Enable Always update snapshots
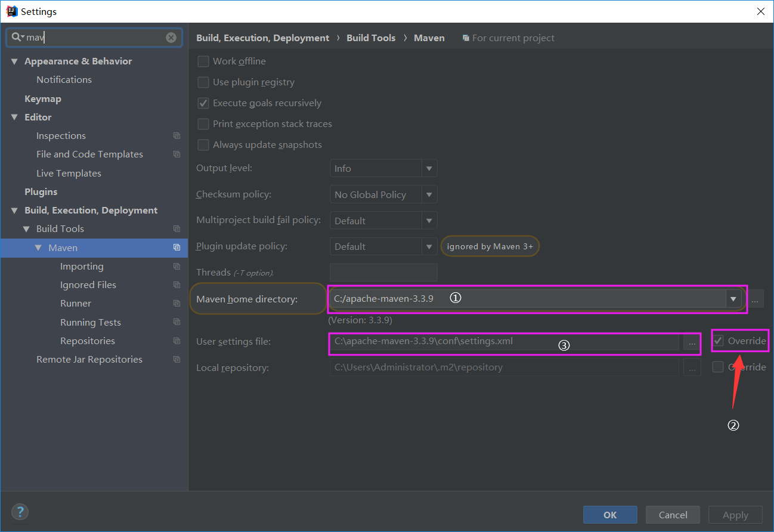 (203, 145)
